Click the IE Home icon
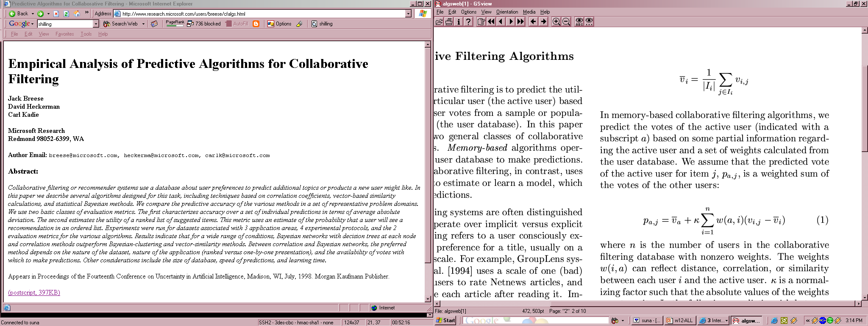The image size is (868, 326). coord(77,14)
